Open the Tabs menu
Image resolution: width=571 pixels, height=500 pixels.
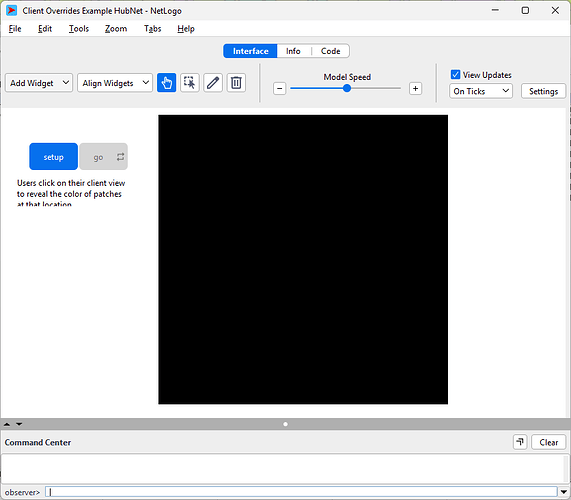[x=152, y=29]
